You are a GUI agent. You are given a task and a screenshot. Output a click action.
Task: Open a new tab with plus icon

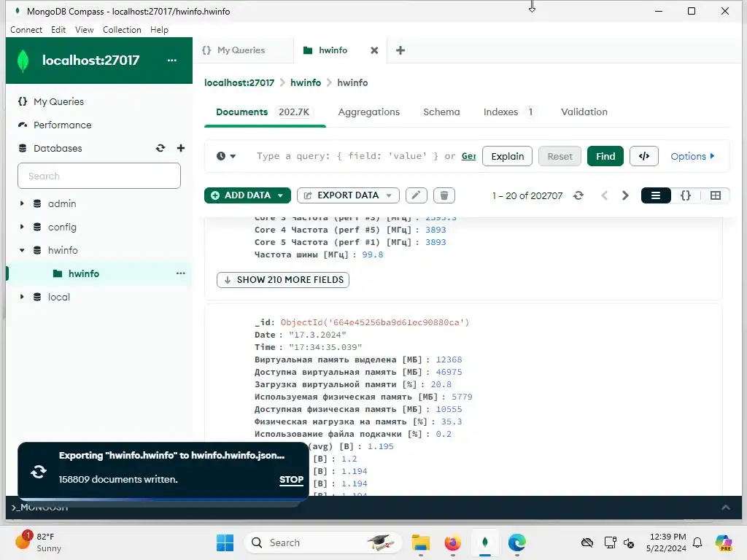pyautogui.click(x=400, y=50)
